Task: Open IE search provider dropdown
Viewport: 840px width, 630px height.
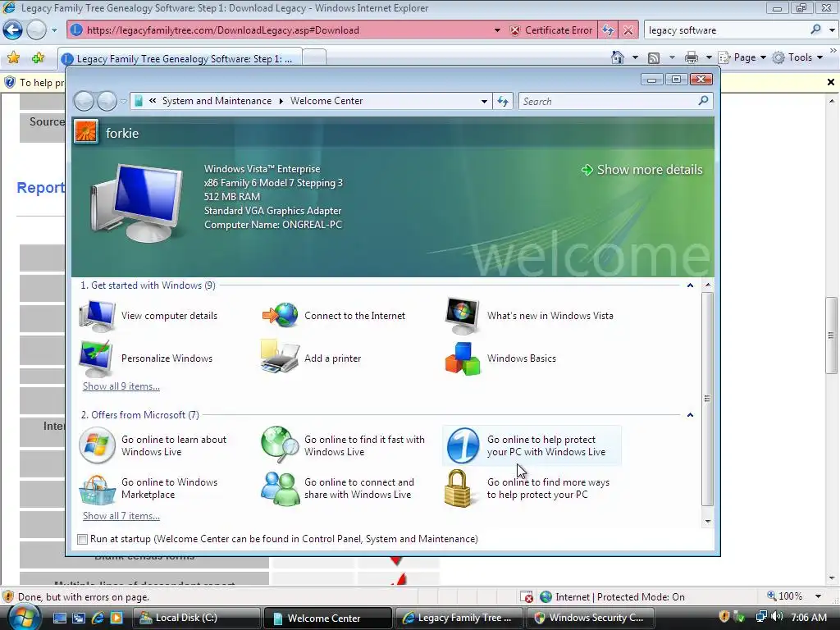Action: 832,30
